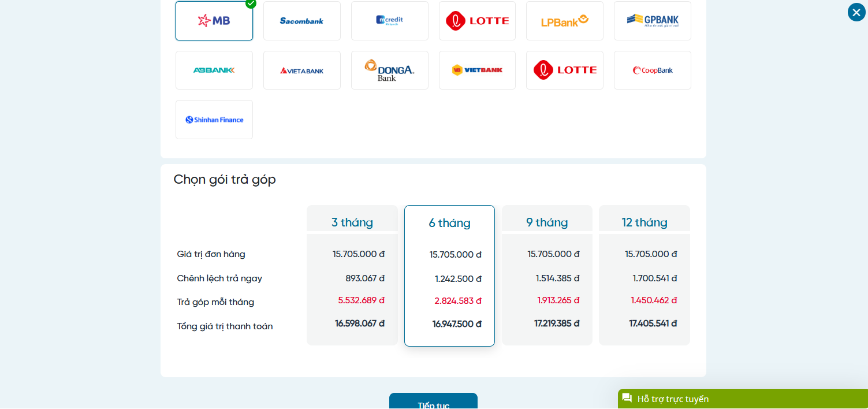Viewport: 868px width, 409px height.
Task: Click the Chọn gói trả góp heading
Action: point(225,180)
